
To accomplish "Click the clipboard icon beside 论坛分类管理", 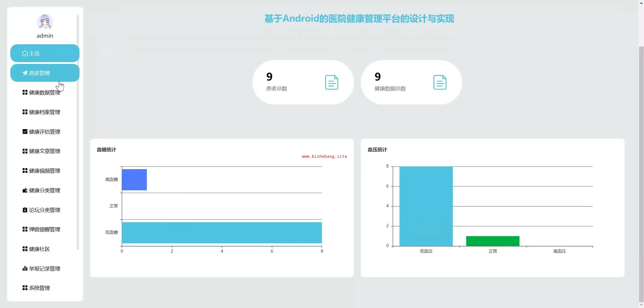I will pyautogui.click(x=25, y=210).
